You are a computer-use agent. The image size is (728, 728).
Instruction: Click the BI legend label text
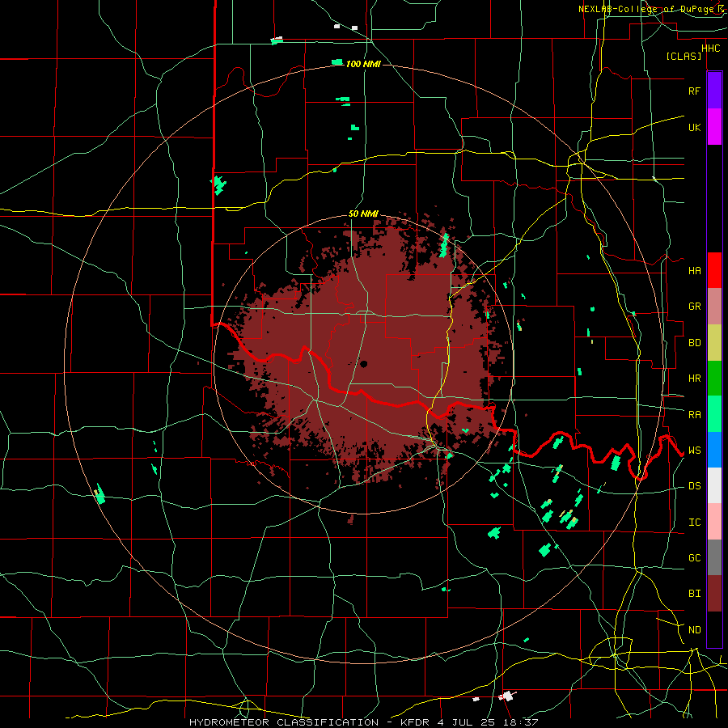point(694,594)
